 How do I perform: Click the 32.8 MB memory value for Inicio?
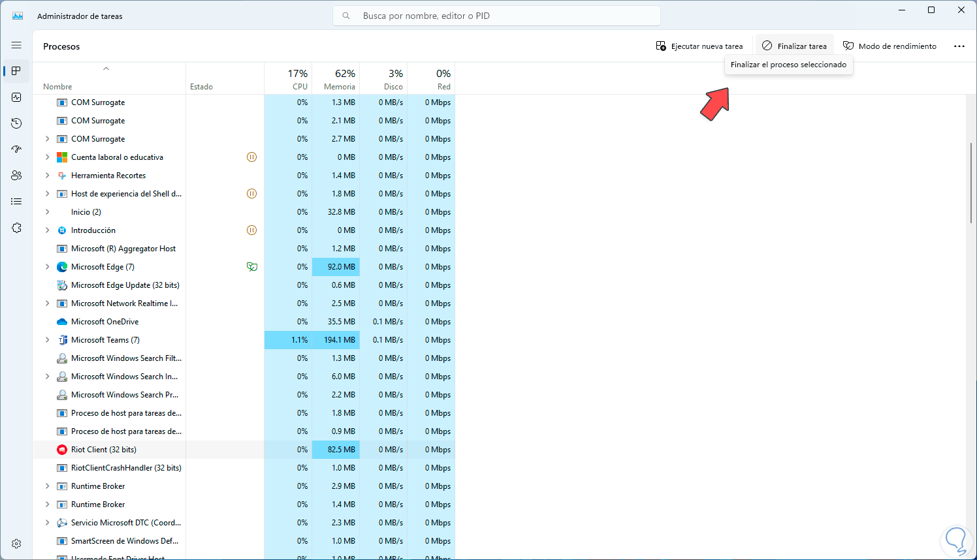[342, 212]
